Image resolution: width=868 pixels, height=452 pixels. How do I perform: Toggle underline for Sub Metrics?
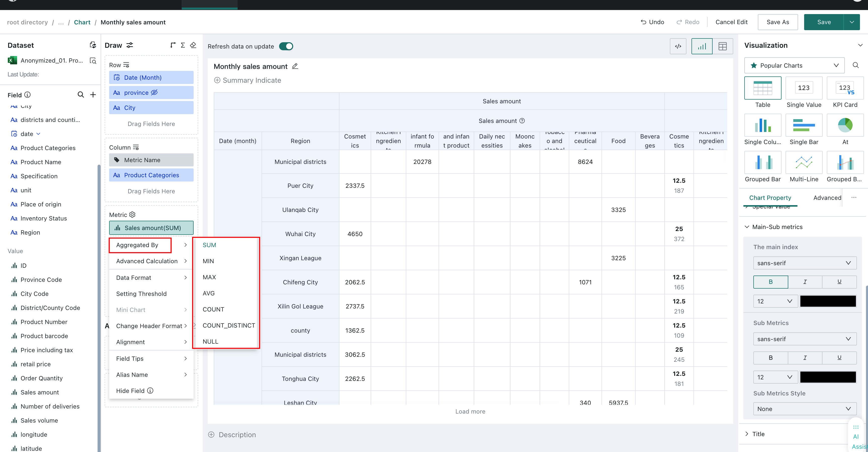coord(839,358)
